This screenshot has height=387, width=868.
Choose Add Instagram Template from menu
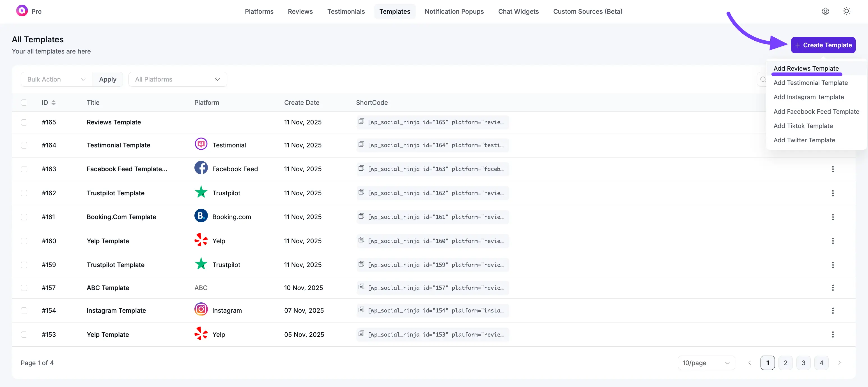[x=808, y=97]
